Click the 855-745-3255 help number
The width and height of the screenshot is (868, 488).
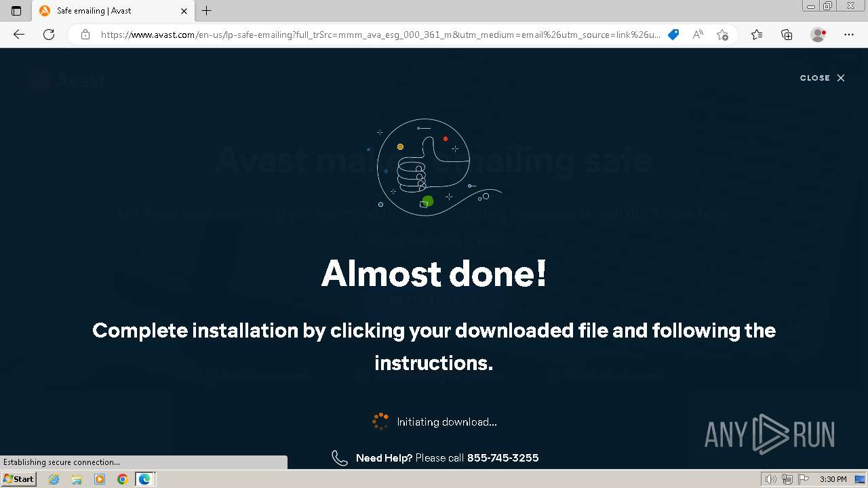pos(502,458)
